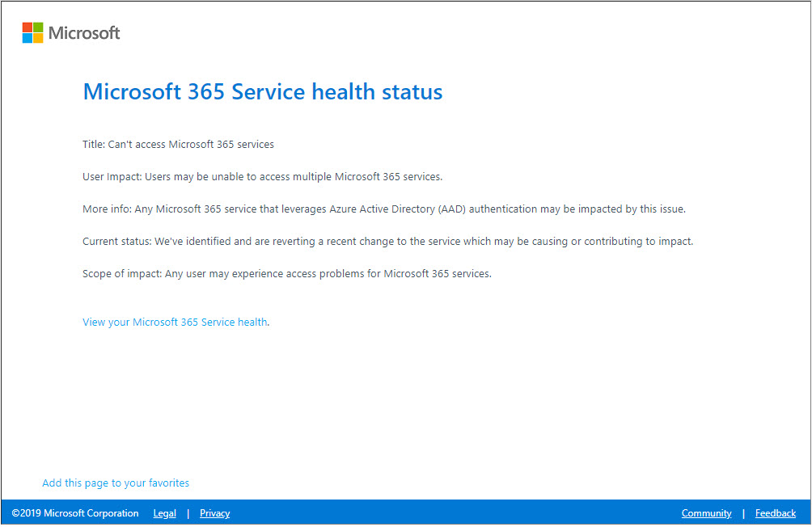This screenshot has width=812, height=527.
Task: Click the Microsoft 365 Service health status heading
Action: (x=263, y=91)
